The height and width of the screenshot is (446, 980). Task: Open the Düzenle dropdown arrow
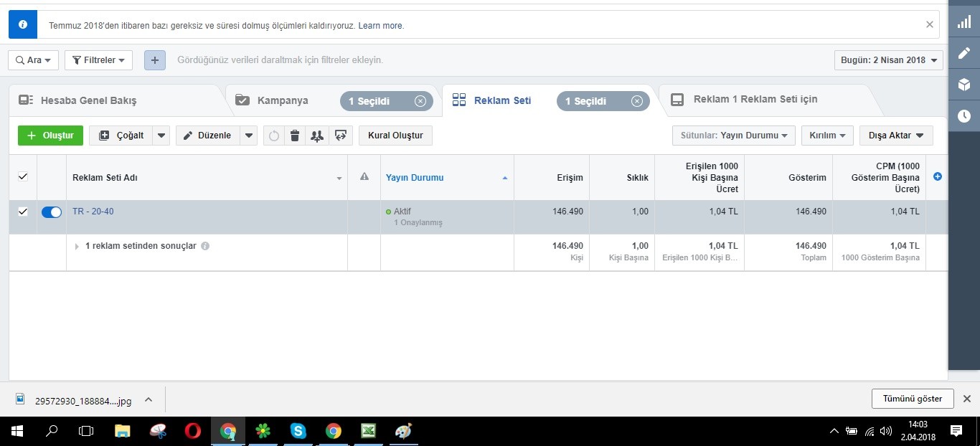[248, 136]
